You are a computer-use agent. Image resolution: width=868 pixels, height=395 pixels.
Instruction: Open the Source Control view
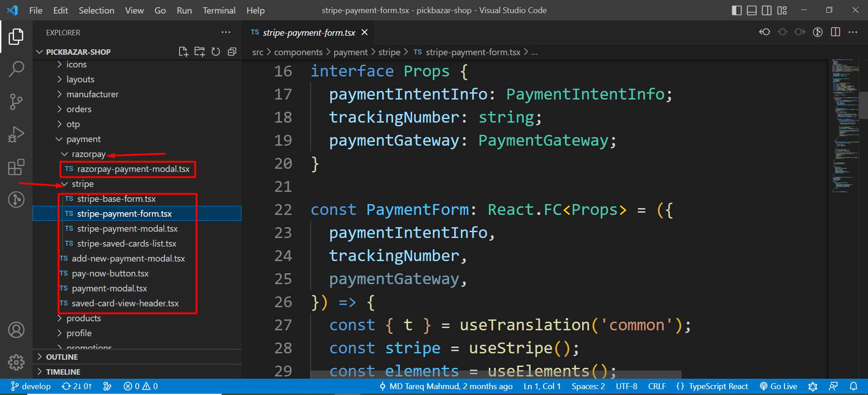(x=16, y=102)
